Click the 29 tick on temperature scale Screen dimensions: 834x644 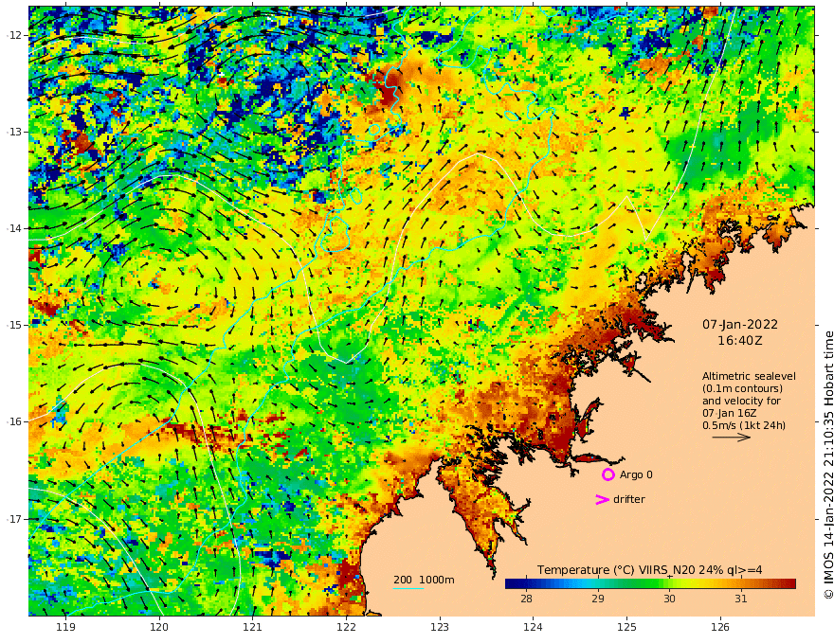(x=597, y=599)
